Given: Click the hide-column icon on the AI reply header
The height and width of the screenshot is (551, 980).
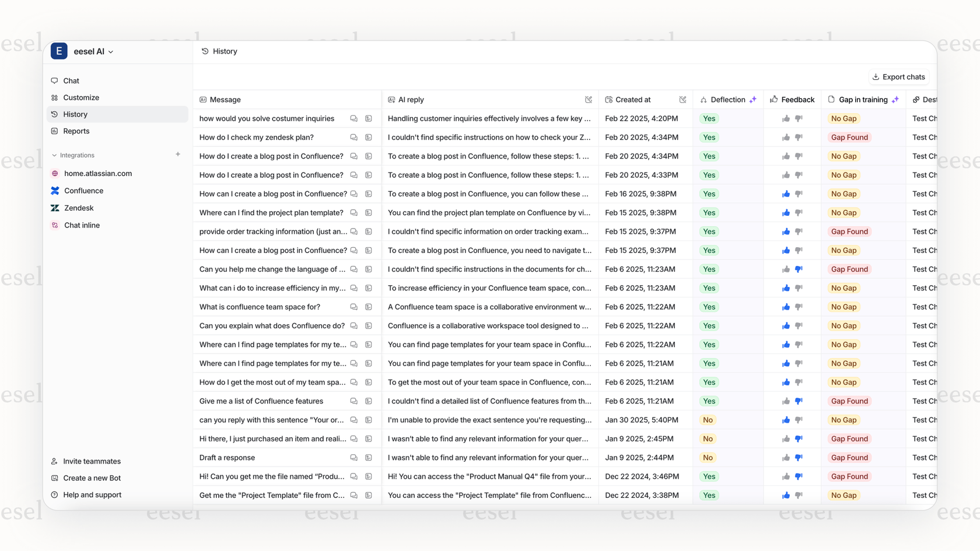Looking at the screenshot, I should pos(589,99).
